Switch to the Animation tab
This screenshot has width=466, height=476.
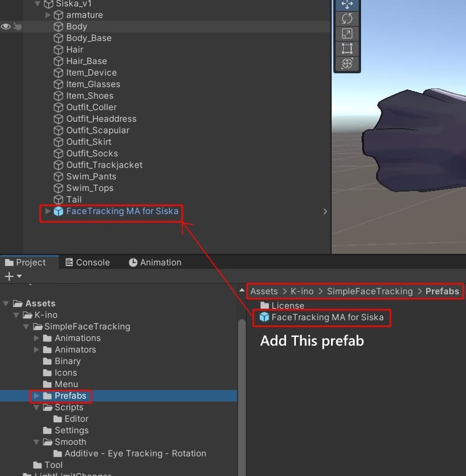click(x=155, y=262)
